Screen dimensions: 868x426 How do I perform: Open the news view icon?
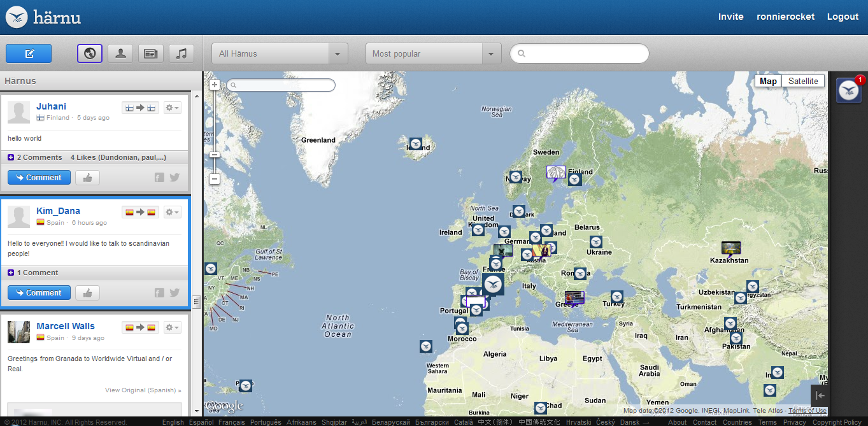point(151,53)
